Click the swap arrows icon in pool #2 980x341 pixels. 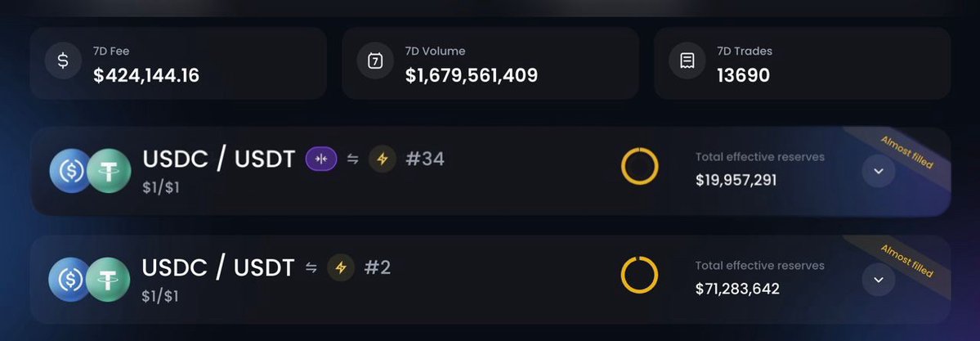(x=311, y=267)
